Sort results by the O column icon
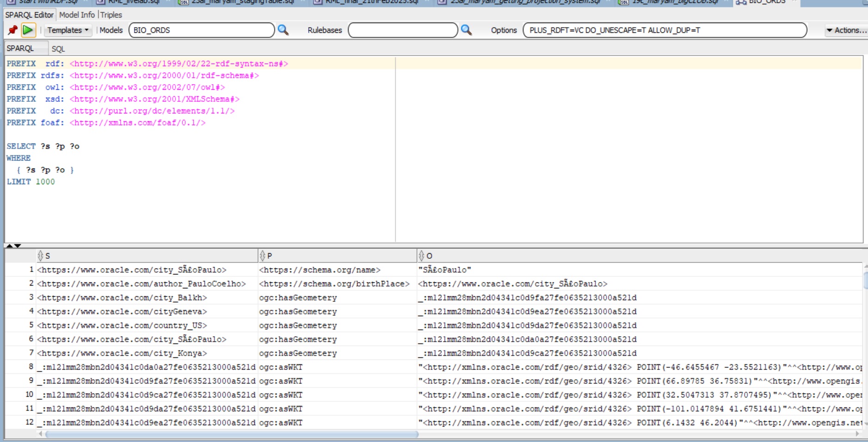The width and height of the screenshot is (868, 442). 421,255
